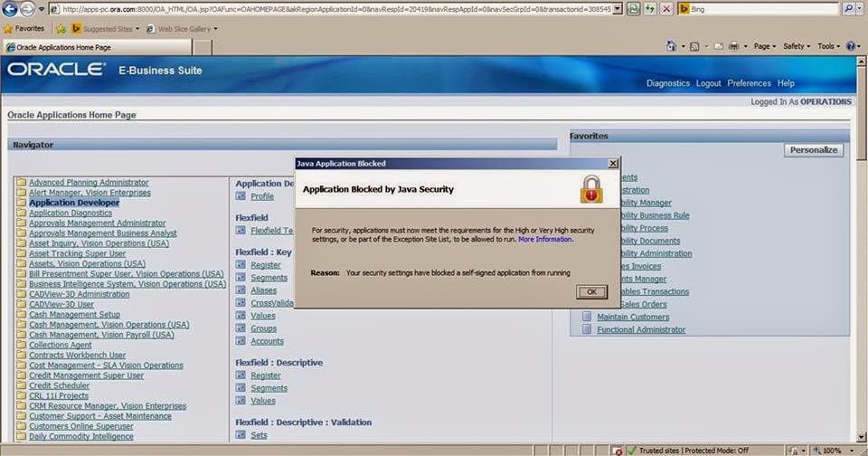Open the recent pages dropdown arrow
This screenshot has width=868, height=456.
pyautogui.click(x=41, y=9)
